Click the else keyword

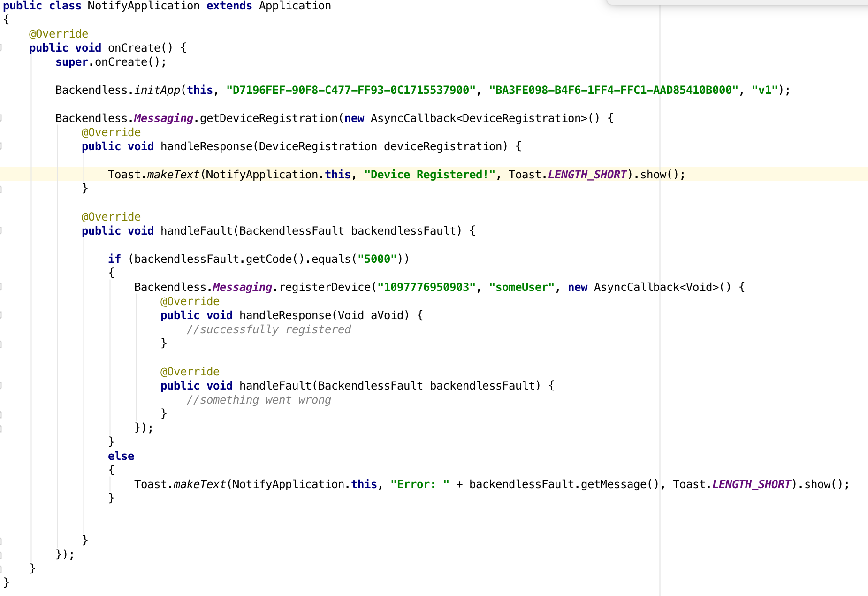click(121, 456)
